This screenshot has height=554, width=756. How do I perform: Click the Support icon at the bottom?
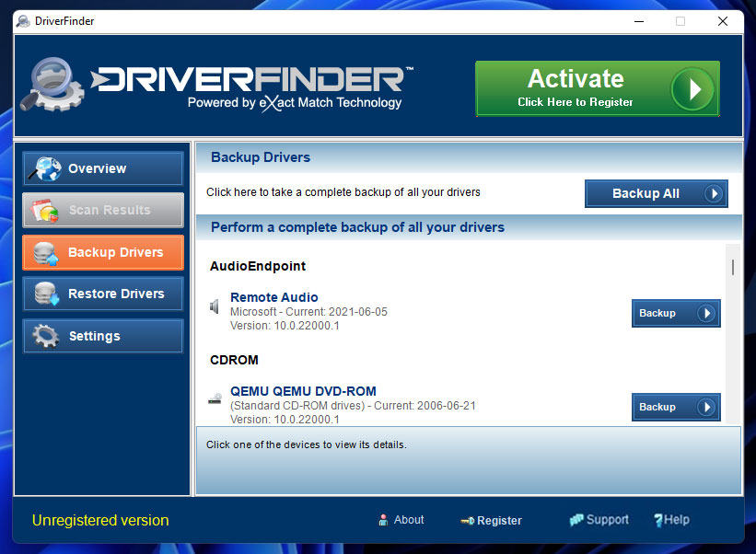coord(576,519)
